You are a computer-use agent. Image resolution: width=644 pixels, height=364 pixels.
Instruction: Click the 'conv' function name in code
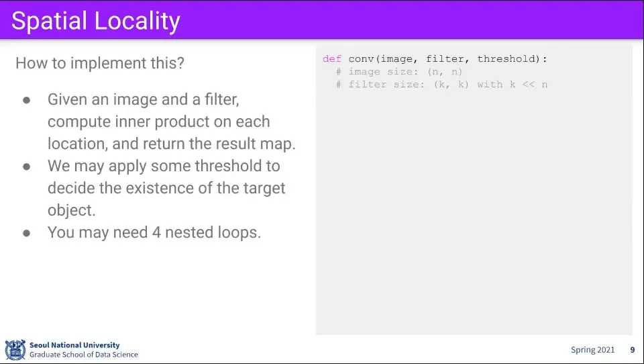361,59
